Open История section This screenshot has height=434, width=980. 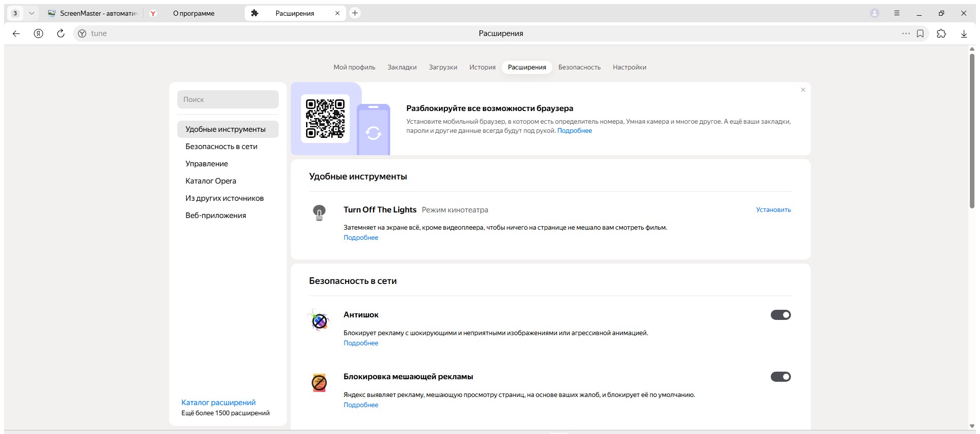click(x=482, y=67)
